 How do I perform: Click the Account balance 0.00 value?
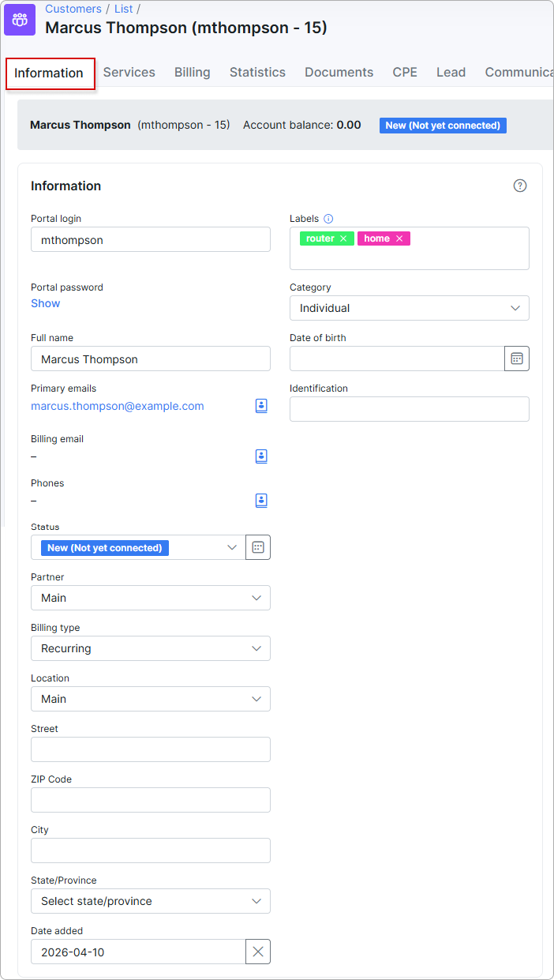(349, 125)
